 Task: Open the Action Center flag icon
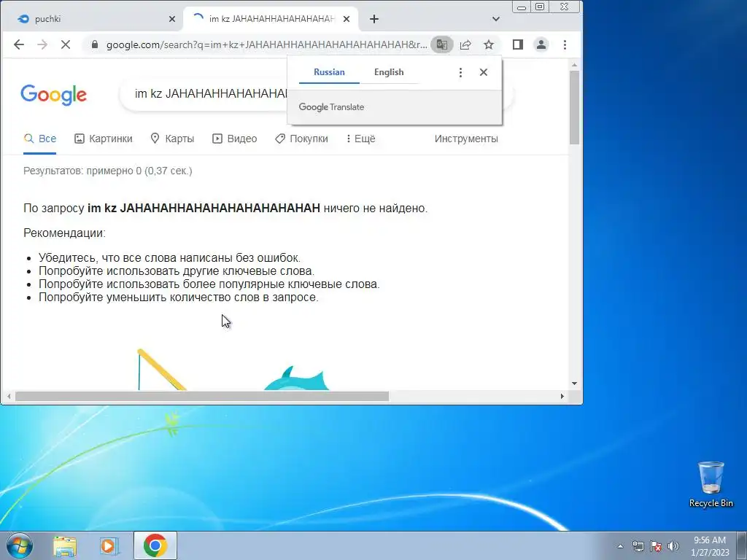pos(656,546)
